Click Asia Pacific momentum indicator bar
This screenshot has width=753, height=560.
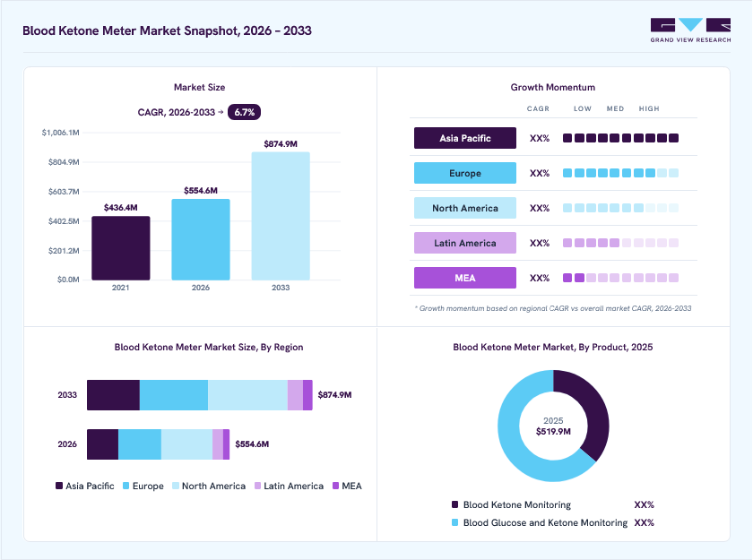(x=620, y=138)
